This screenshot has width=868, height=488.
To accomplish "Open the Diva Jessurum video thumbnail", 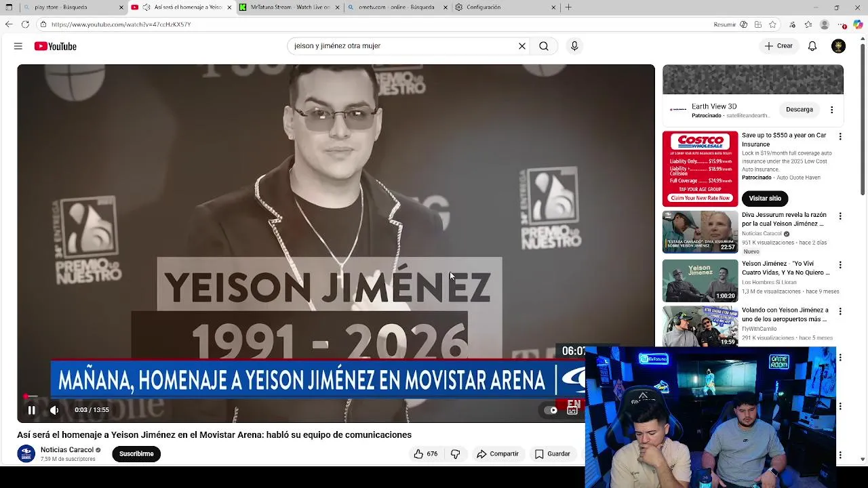I will [x=700, y=232].
